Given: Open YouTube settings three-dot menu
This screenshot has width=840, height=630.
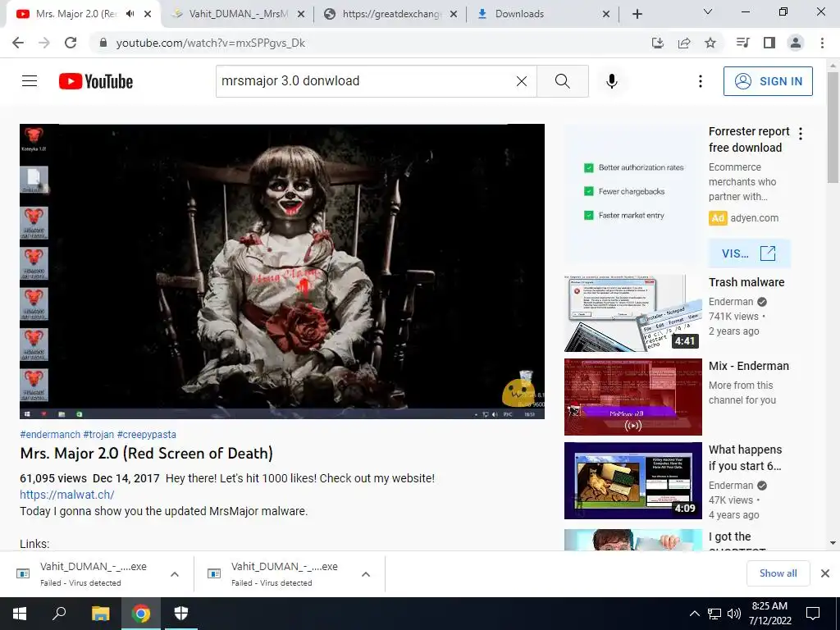Looking at the screenshot, I should point(700,81).
